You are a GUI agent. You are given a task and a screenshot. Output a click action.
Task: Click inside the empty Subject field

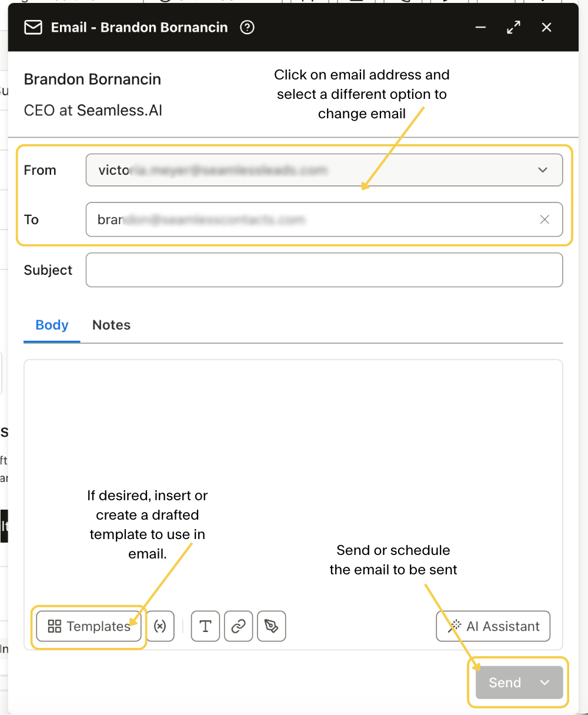(x=323, y=270)
